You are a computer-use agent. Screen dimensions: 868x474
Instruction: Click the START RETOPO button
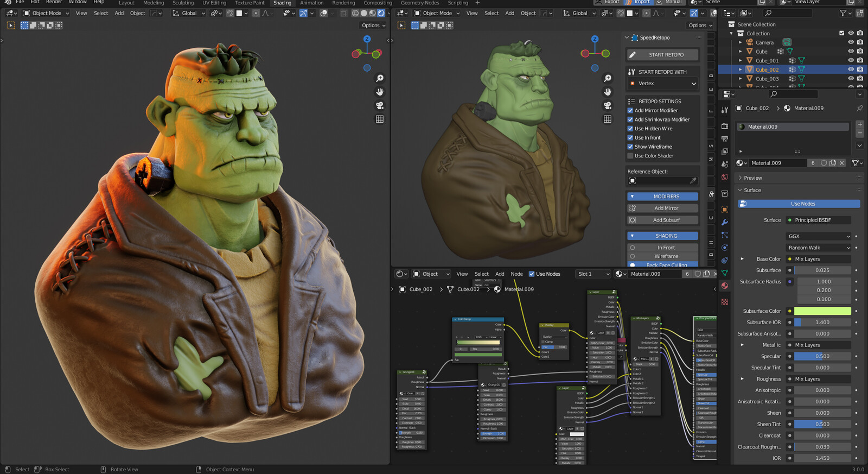click(662, 55)
